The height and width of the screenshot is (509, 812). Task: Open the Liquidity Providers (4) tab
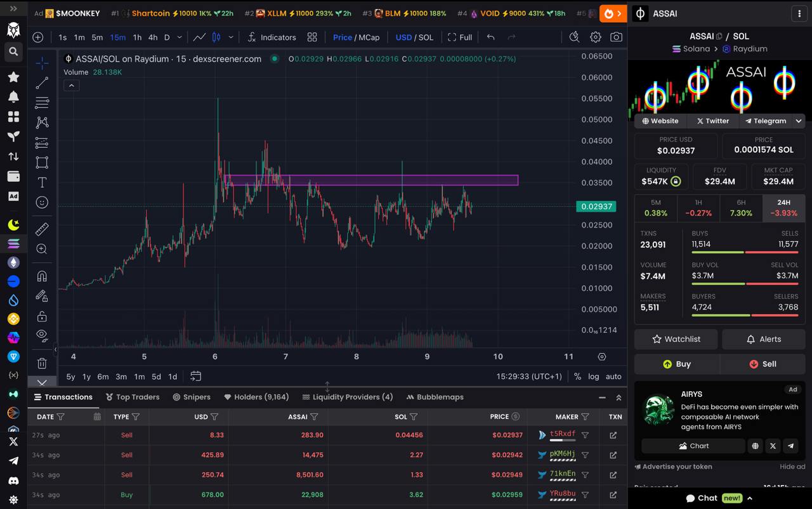(348, 397)
